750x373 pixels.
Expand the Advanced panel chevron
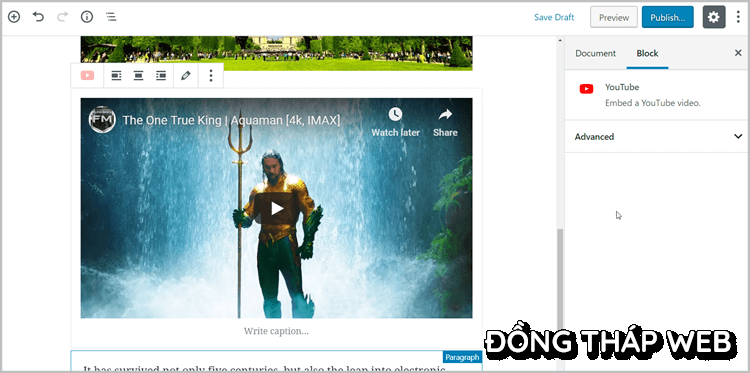pyautogui.click(x=738, y=136)
